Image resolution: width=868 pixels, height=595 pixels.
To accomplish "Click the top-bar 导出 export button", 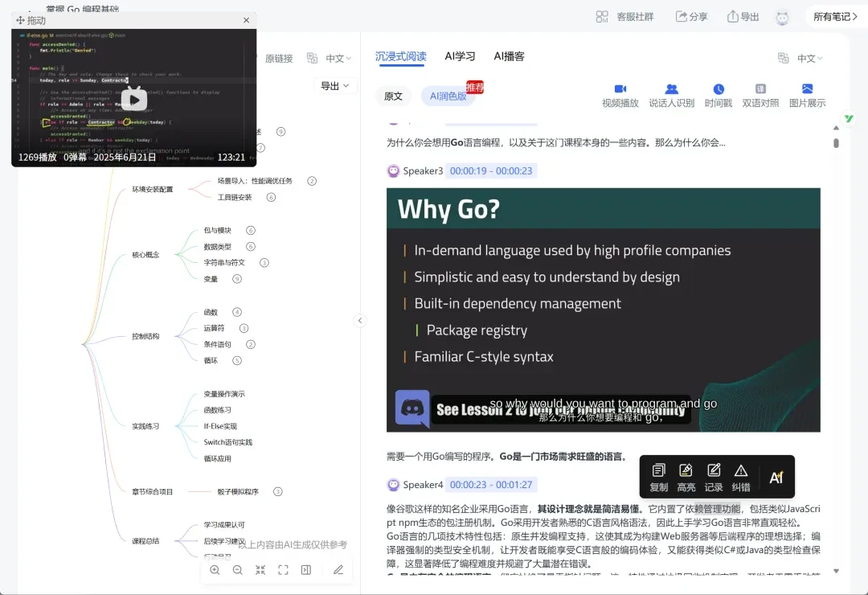I will point(743,17).
